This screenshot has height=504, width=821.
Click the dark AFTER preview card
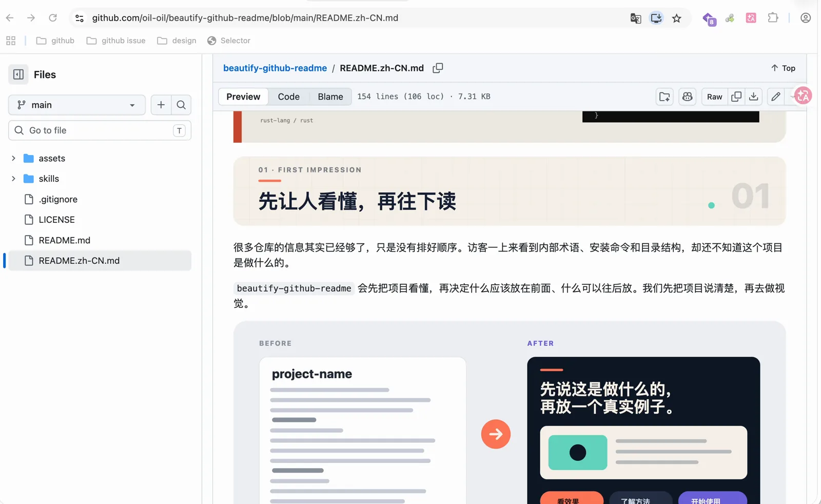pyautogui.click(x=643, y=430)
